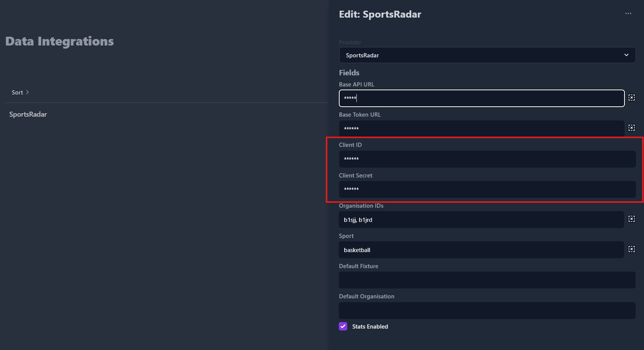Click the clear icon beside Base API URL
This screenshot has height=350, width=644.
pos(632,98)
